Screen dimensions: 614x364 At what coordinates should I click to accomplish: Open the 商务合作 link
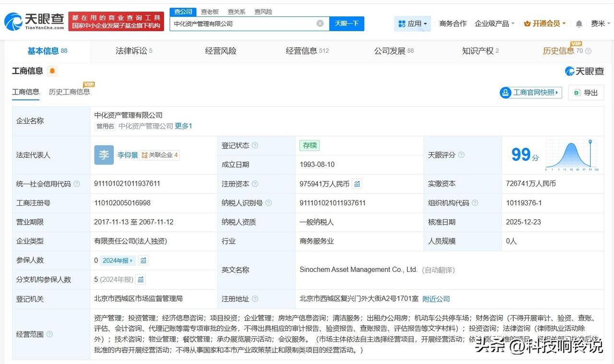(453, 23)
